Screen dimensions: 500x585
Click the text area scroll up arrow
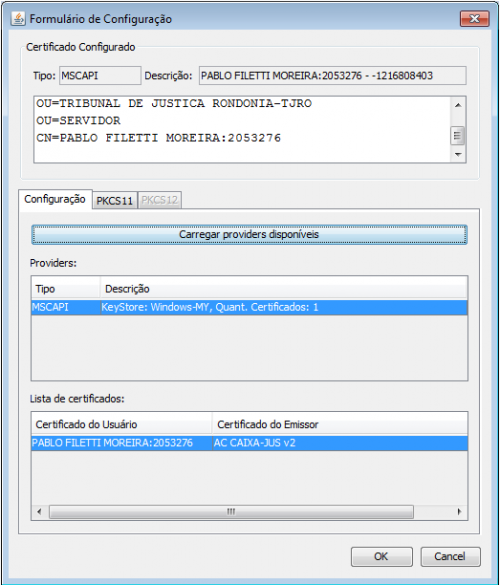458,105
